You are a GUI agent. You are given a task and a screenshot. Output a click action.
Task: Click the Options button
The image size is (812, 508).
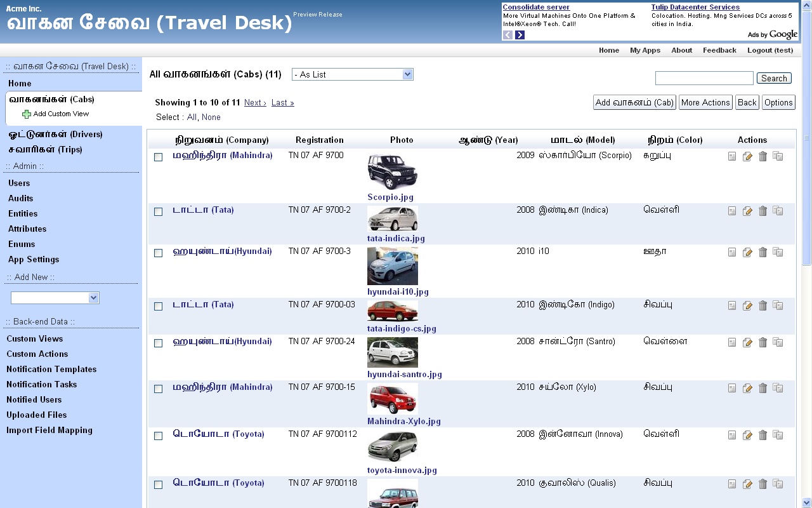pyautogui.click(x=778, y=102)
